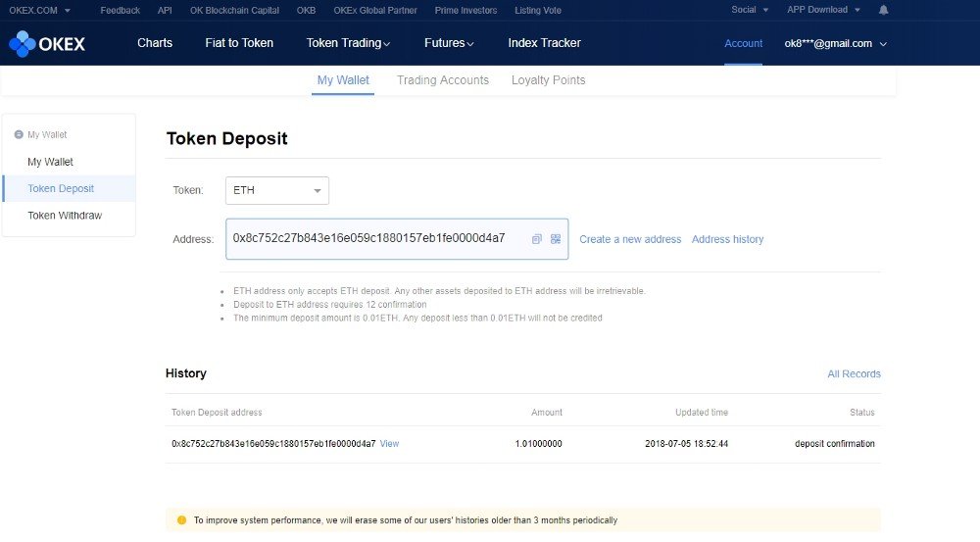Expand the Futures menu
Image resolution: width=980 pixels, height=542 pixels.
(x=449, y=43)
